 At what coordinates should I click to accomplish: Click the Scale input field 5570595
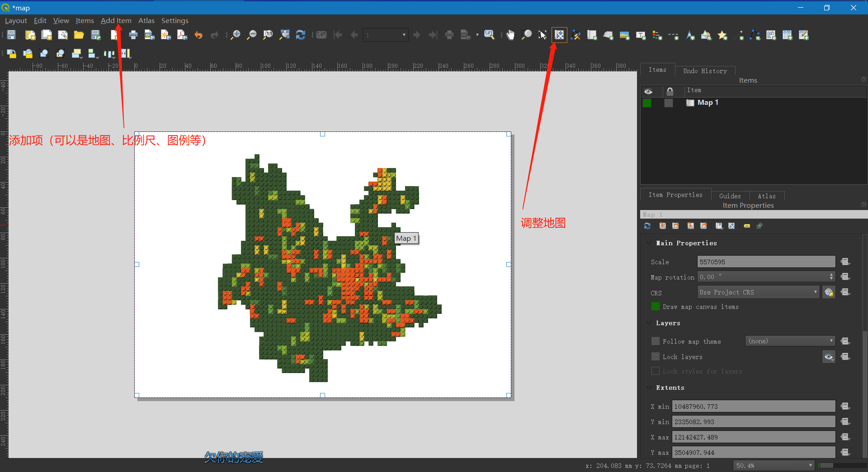[766, 262]
